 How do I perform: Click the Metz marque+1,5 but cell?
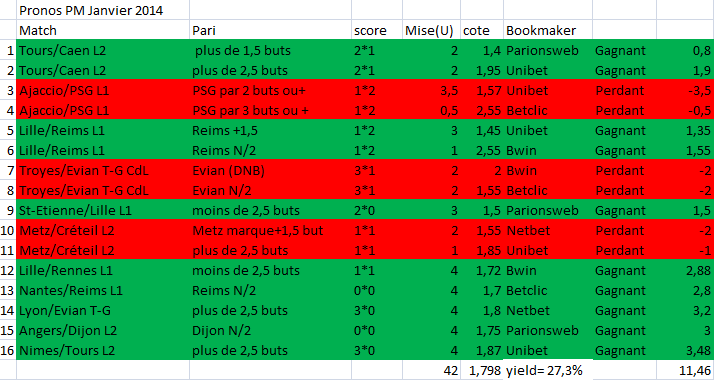[x=270, y=230]
